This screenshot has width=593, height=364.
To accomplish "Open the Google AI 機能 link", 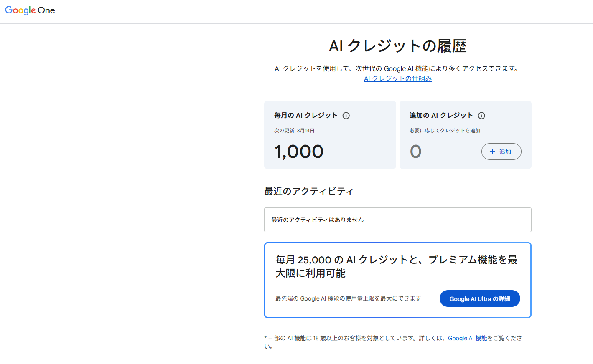I will [x=467, y=338].
